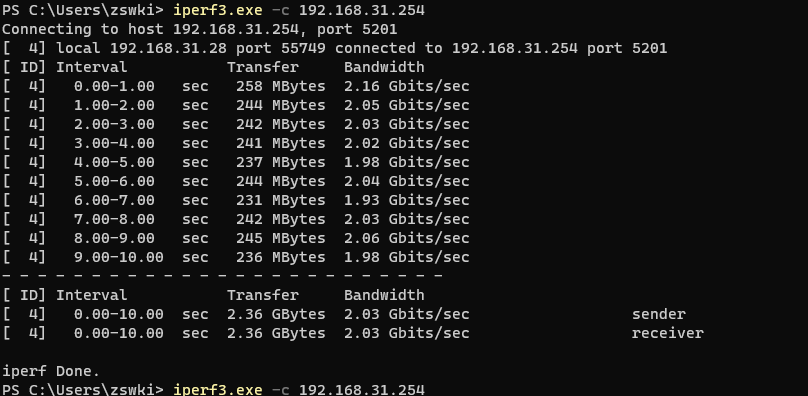This screenshot has width=808, height=396.
Task: Click the first Transfer column header
Action: (x=263, y=67)
